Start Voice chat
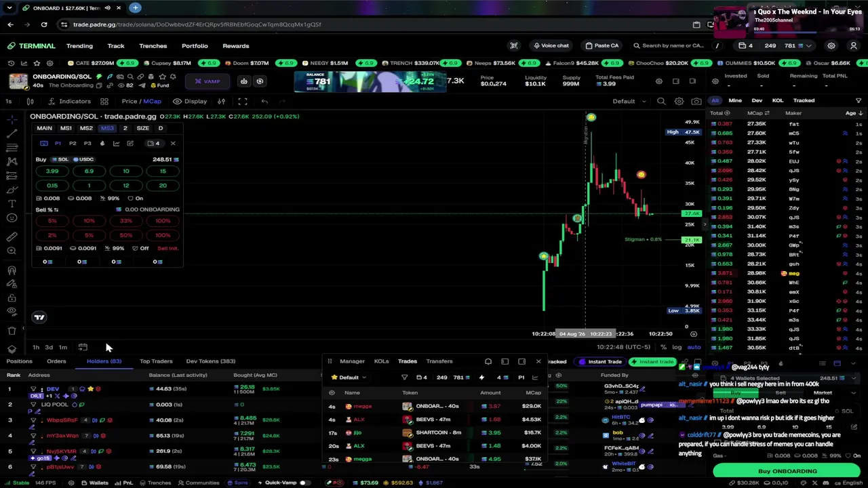This screenshot has width=868, height=488. tap(551, 46)
